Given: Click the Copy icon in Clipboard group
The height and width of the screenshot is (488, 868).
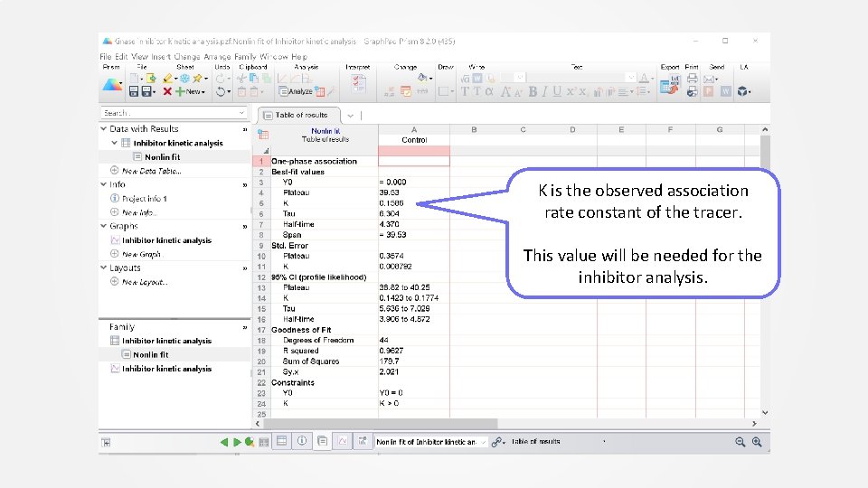Looking at the screenshot, I should [x=253, y=79].
